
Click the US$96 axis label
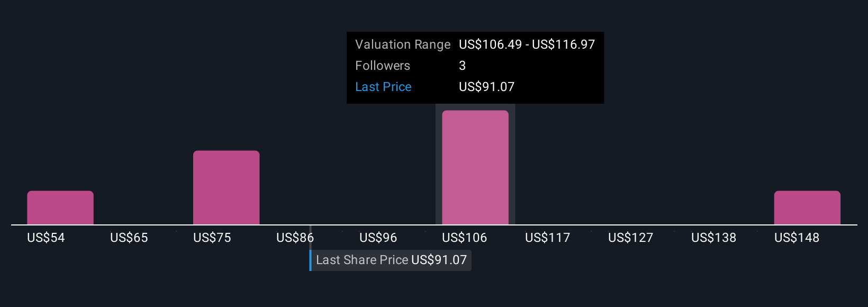tap(378, 238)
